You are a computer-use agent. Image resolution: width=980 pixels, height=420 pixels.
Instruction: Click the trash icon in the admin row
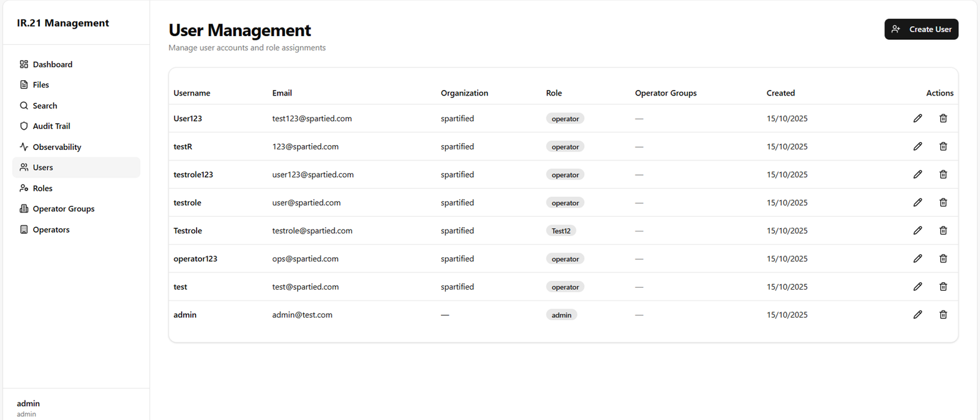[943, 315]
